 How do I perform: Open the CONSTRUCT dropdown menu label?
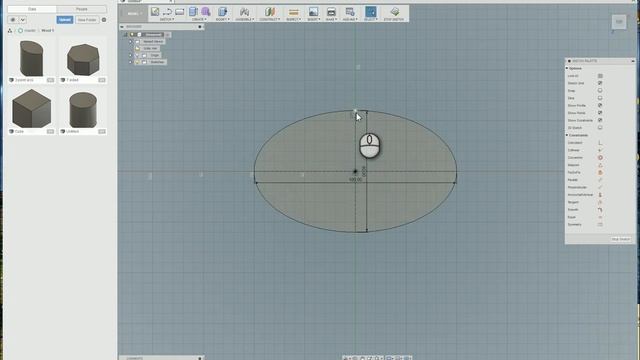(269, 20)
